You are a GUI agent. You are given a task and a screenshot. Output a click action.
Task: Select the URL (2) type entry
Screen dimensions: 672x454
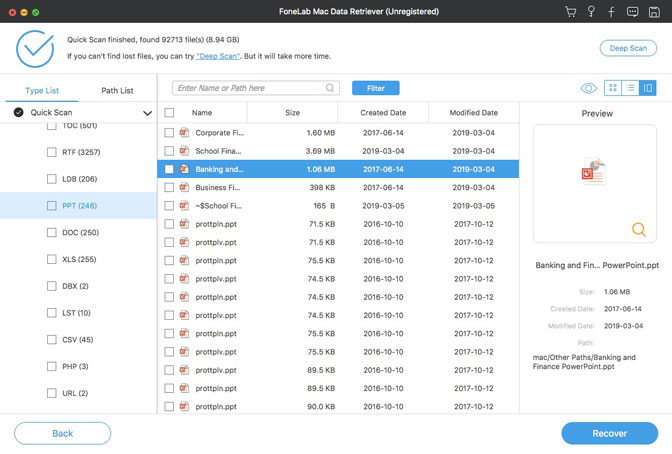pyautogui.click(x=75, y=393)
